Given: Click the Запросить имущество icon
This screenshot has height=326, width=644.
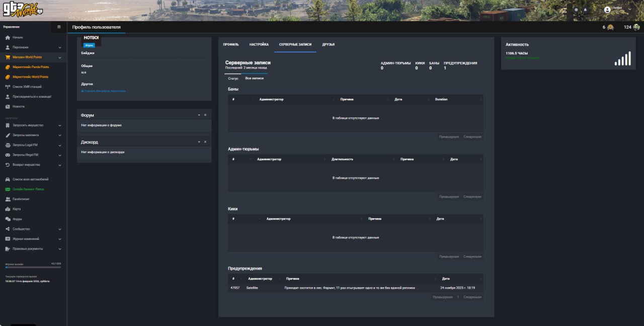Looking at the screenshot, I should click(8, 125).
